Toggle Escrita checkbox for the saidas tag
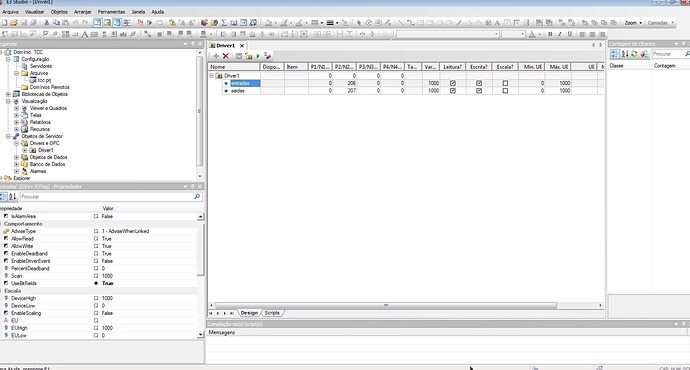The height and width of the screenshot is (370, 690). coord(479,91)
